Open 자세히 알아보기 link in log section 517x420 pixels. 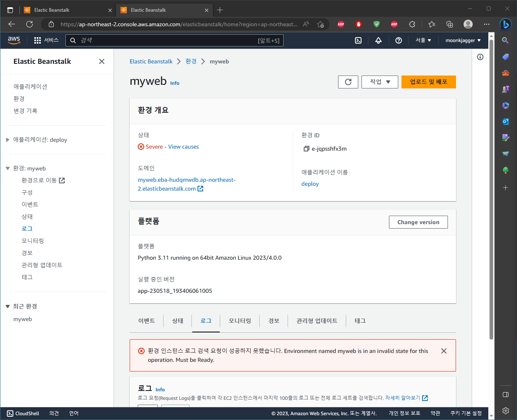406,398
